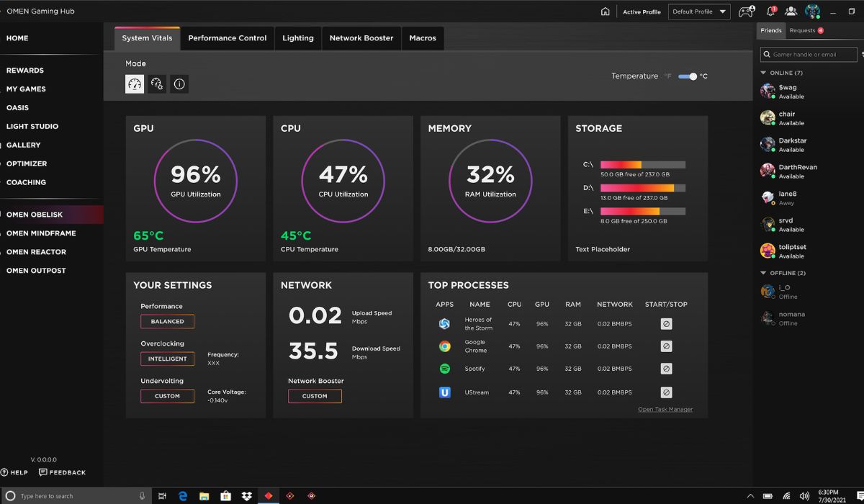Click the Network Booster CUSTOM button
Screen dimensions: 864x504
[x=315, y=396]
